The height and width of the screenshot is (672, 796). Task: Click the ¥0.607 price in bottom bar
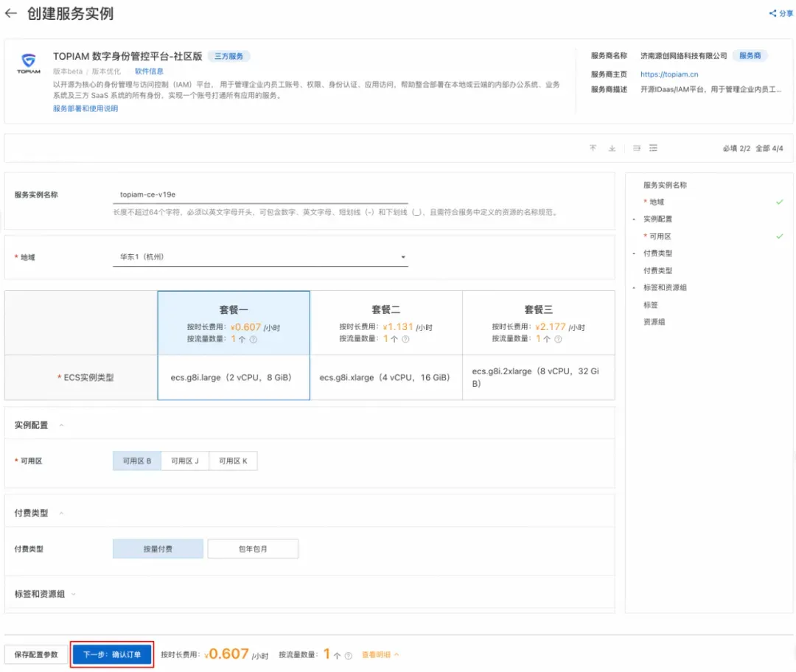pos(226,654)
